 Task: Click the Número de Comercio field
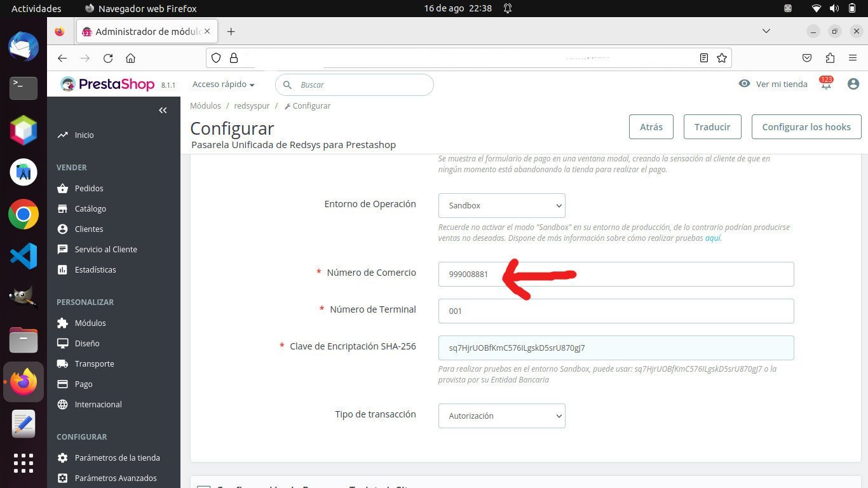pos(616,274)
